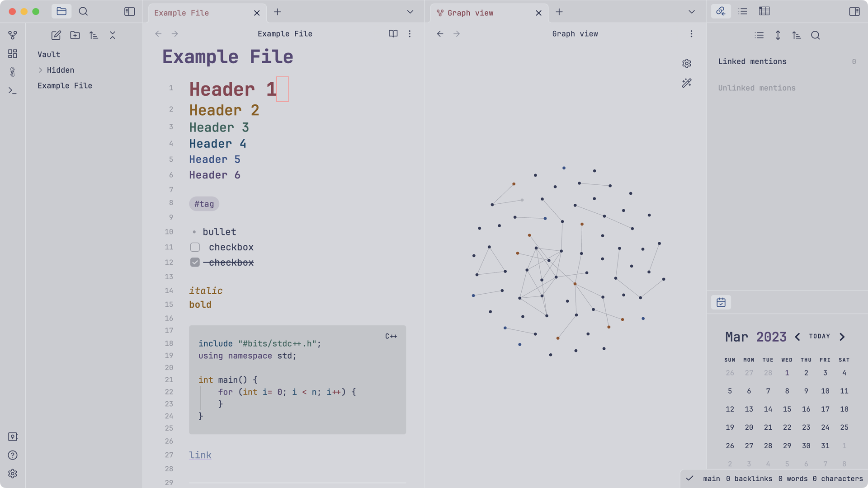
Task: Follow the link text in editor
Action: [200, 455]
